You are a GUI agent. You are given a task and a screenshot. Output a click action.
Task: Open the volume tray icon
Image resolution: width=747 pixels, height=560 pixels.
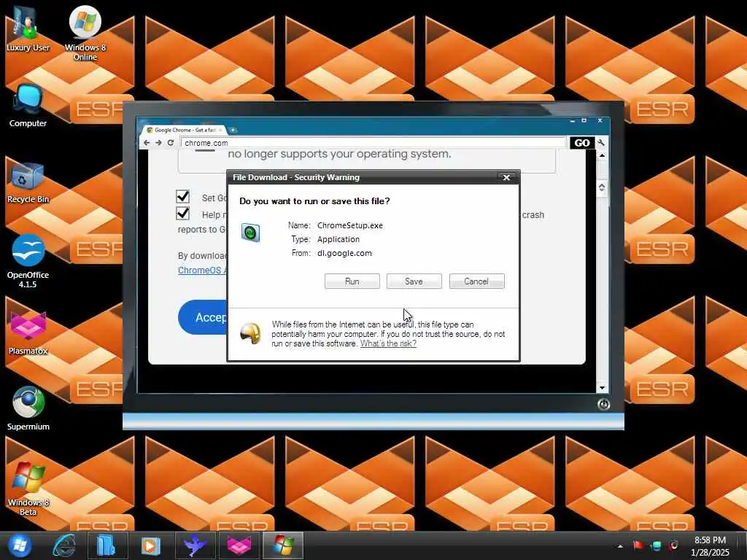(x=673, y=545)
